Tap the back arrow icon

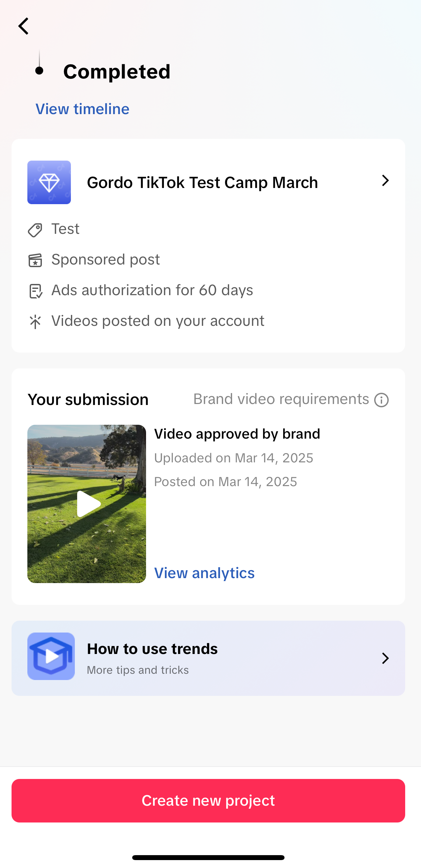24,26
